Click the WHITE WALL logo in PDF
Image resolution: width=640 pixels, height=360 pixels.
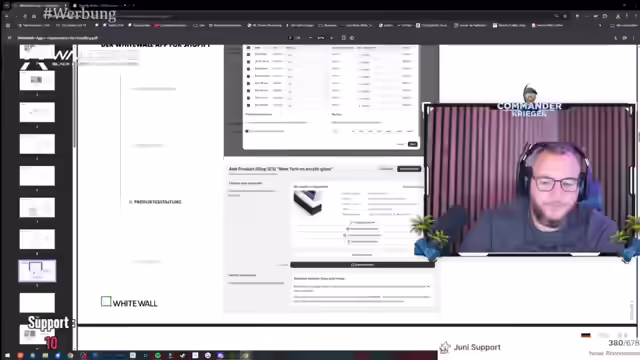pyautogui.click(x=129, y=302)
